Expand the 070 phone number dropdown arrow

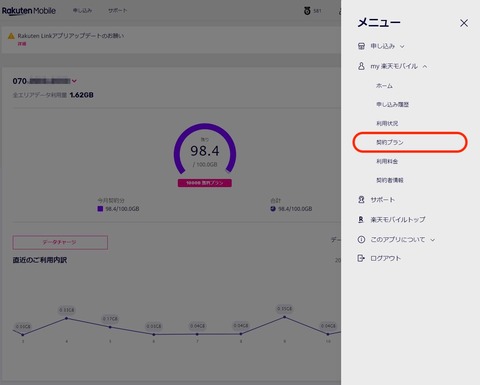coord(74,81)
